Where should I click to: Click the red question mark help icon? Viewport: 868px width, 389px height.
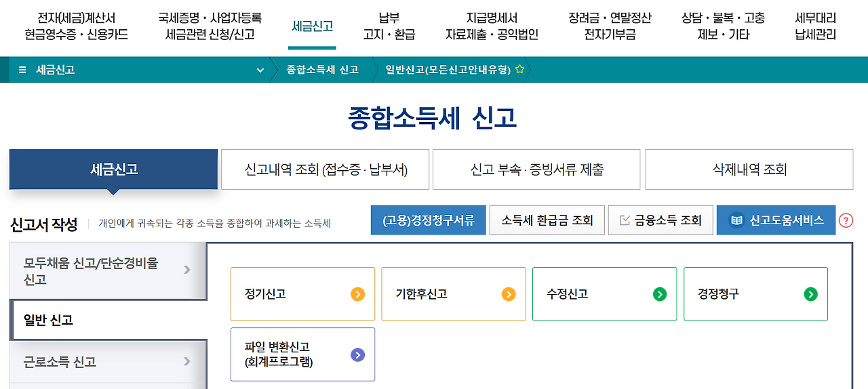846,220
